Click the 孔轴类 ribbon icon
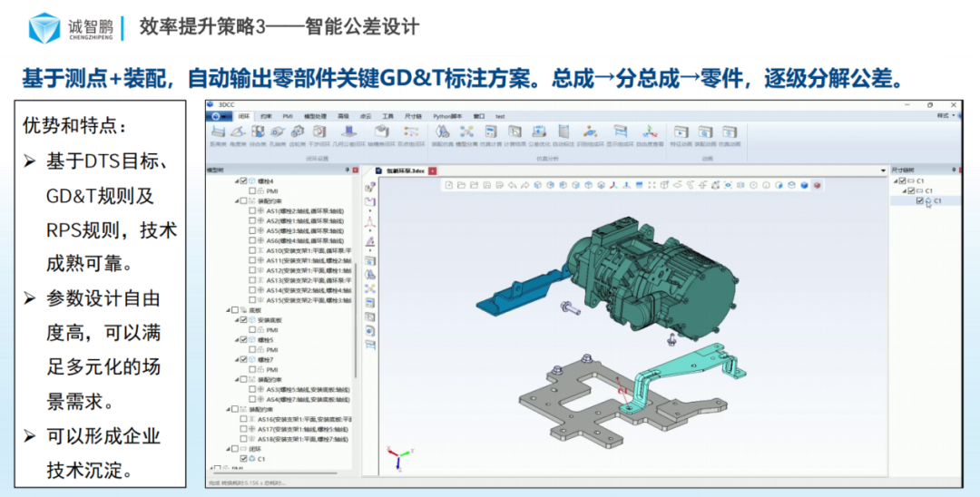 click(278, 132)
